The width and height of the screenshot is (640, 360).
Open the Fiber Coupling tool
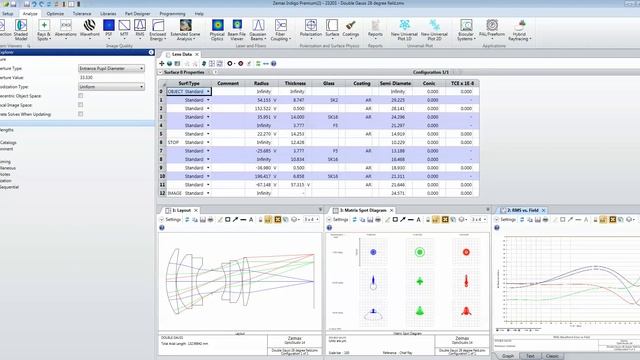pyautogui.click(x=280, y=30)
